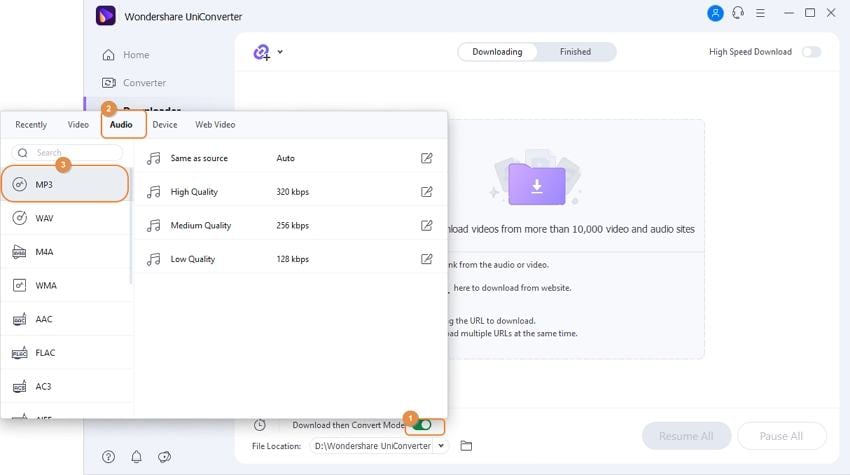Toggle High Speed Download switch
The height and width of the screenshot is (475, 850).
[810, 52]
